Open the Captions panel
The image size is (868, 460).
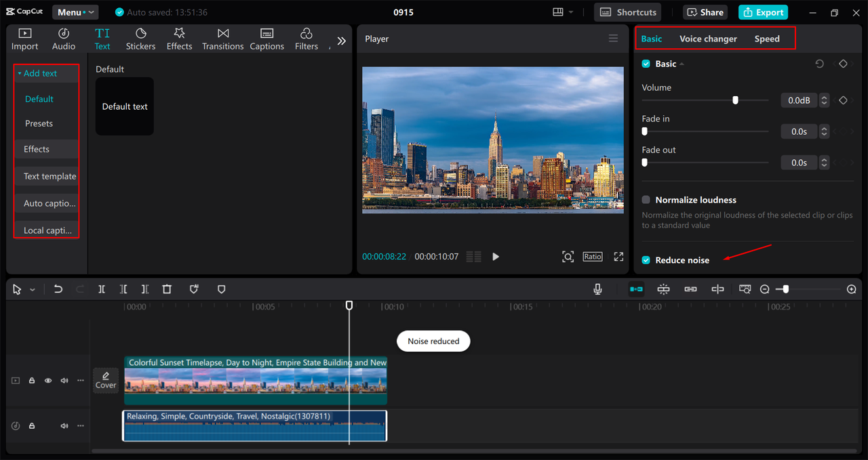[267, 39]
